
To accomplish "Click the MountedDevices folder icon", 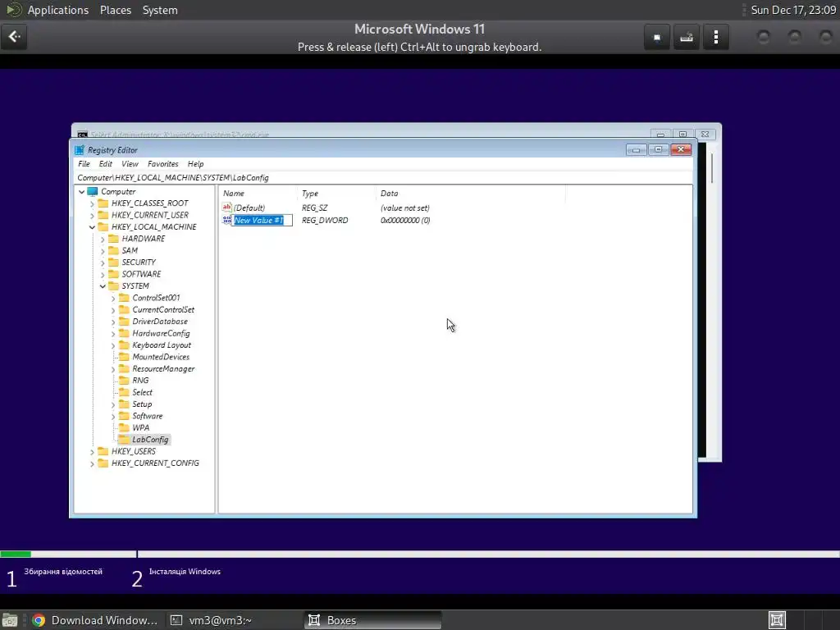I will click(x=125, y=357).
